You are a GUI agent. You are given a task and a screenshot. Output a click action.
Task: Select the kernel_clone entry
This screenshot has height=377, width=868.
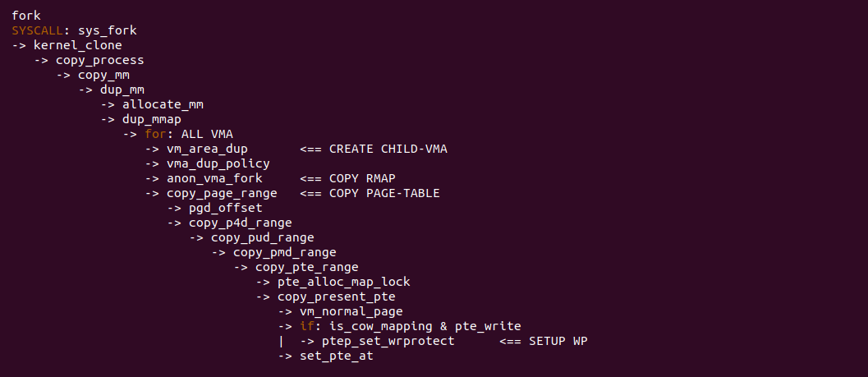pyautogui.click(x=77, y=45)
